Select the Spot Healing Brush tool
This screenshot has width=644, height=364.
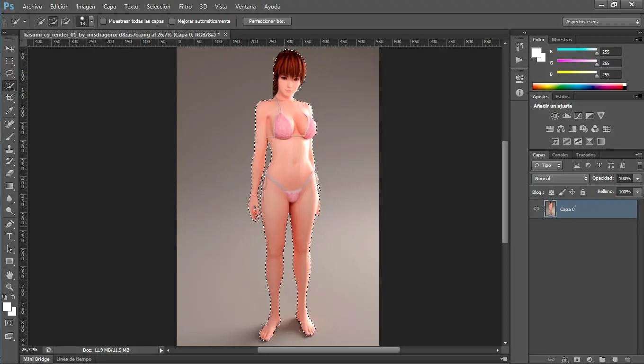9,124
